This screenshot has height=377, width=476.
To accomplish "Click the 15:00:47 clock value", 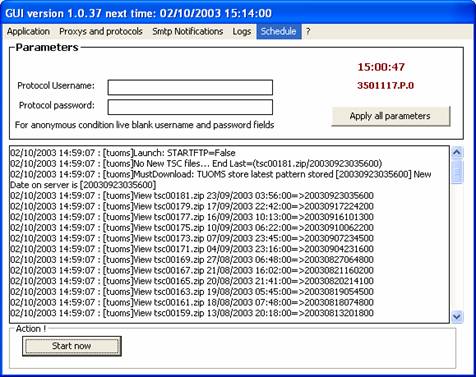I will click(x=381, y=67).
